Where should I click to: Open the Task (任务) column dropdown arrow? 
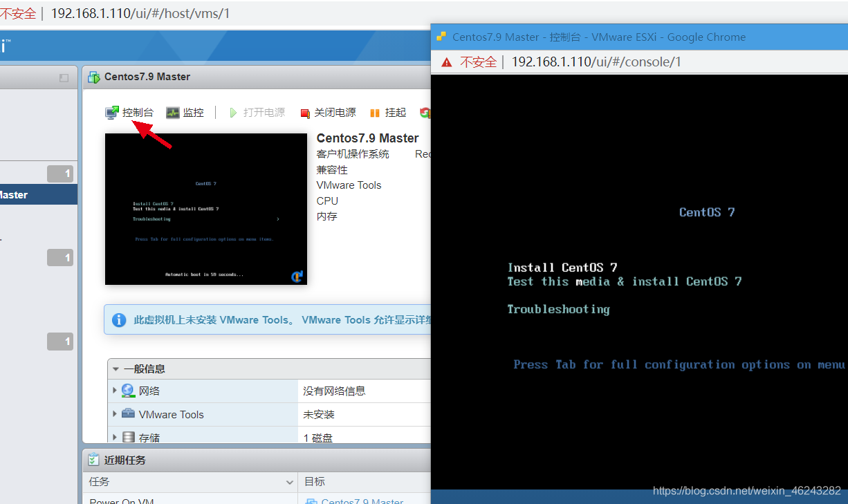290,482
